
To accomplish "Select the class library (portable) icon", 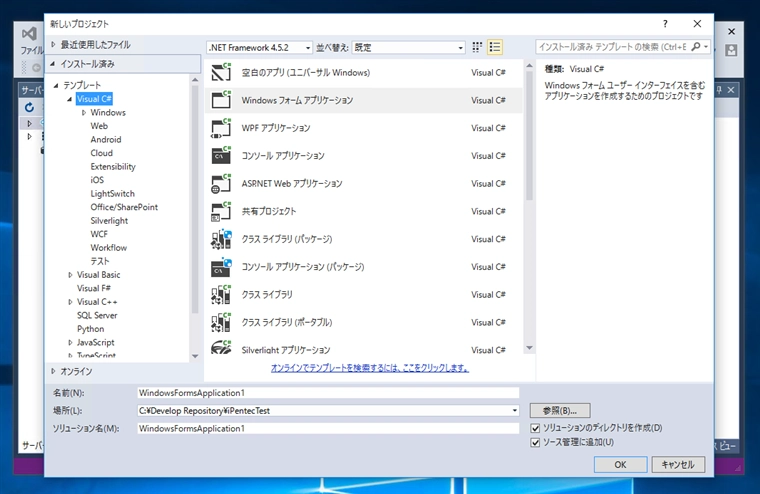I will tap(221, 322).
